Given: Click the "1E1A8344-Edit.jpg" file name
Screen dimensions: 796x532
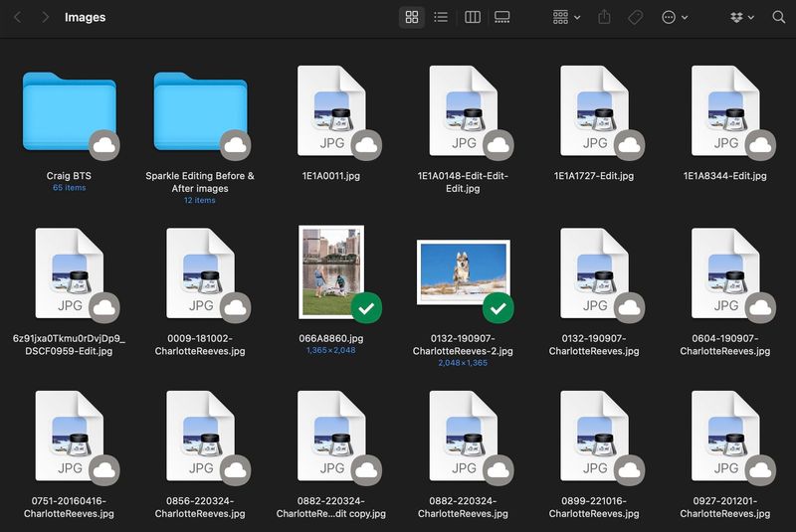Looking at the screenshot, I should pyautogui.click(x=725, y=176).
